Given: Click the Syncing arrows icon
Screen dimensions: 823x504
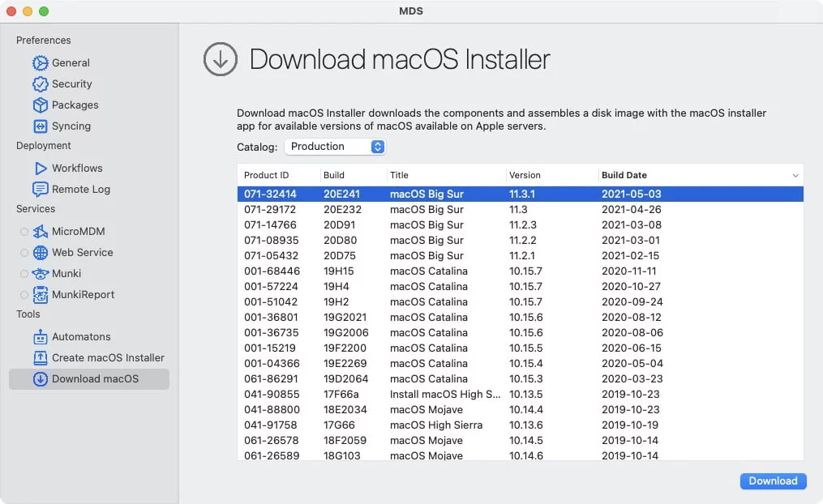Looking at the screenshot, I should tap(41, 126).
